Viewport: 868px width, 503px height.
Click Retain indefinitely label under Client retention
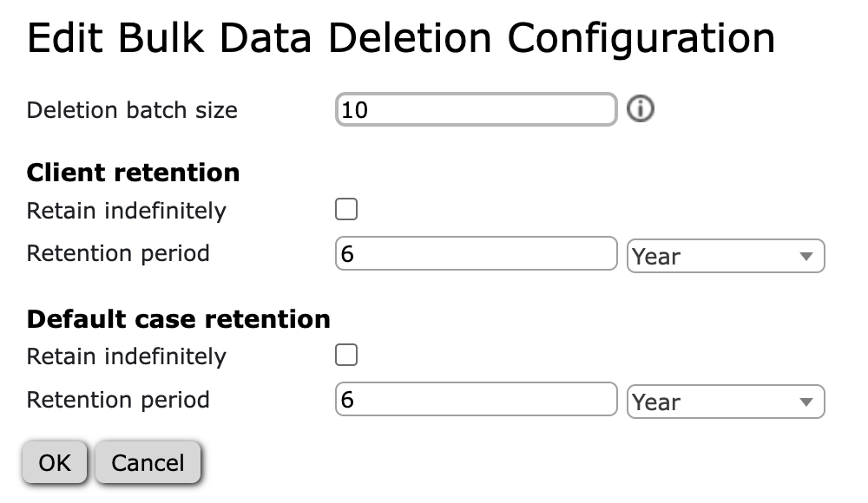pyautogui.click(x=127, y=211)
